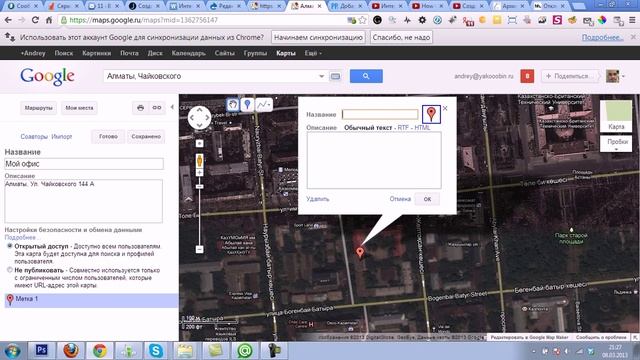Zoom in with the plus button
Screen dimensions: 640x360
pyautogui.click(x=199, y=173)
